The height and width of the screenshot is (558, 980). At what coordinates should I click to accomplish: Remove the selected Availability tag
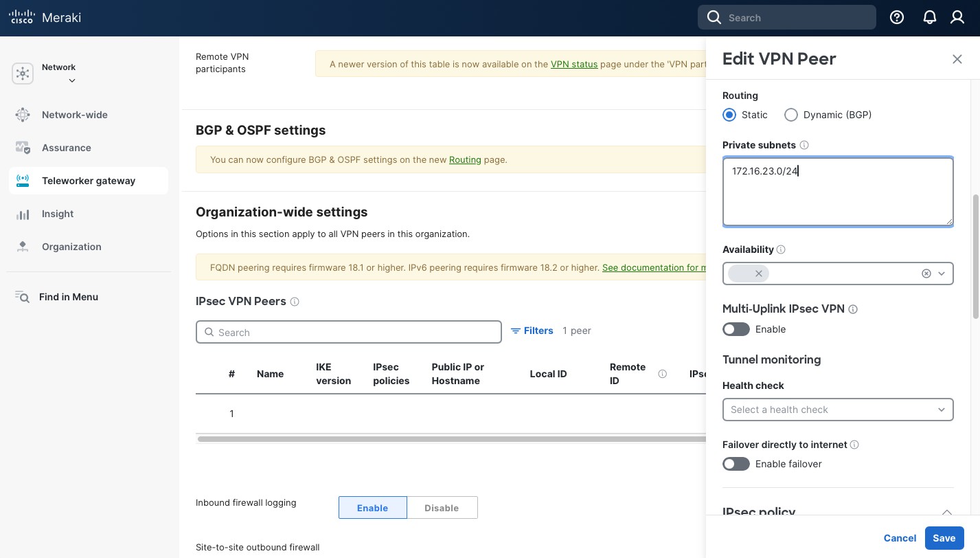click(x=758, y=274)
